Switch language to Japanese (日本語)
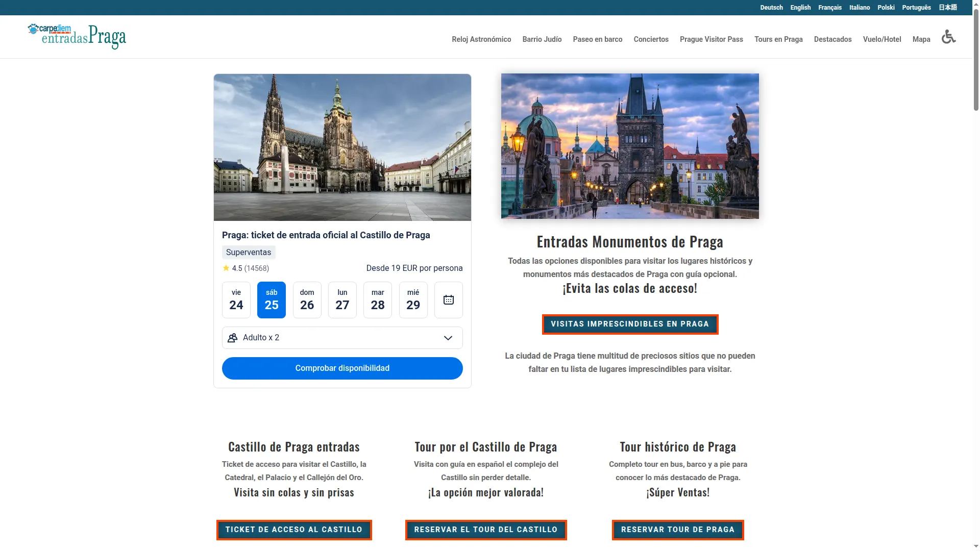This screenshot has height=551, width=980. 948,8
